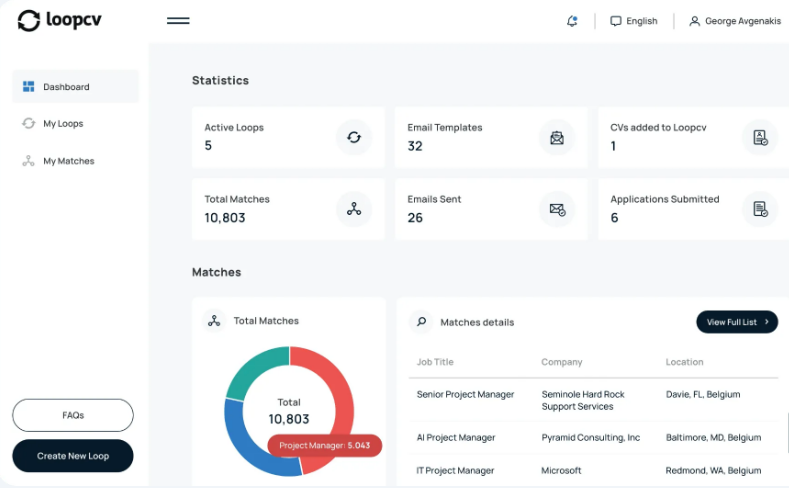Click the Active Loops sync icon
The width and height of the screenshot is (789, 488).
tap(354, 137)
